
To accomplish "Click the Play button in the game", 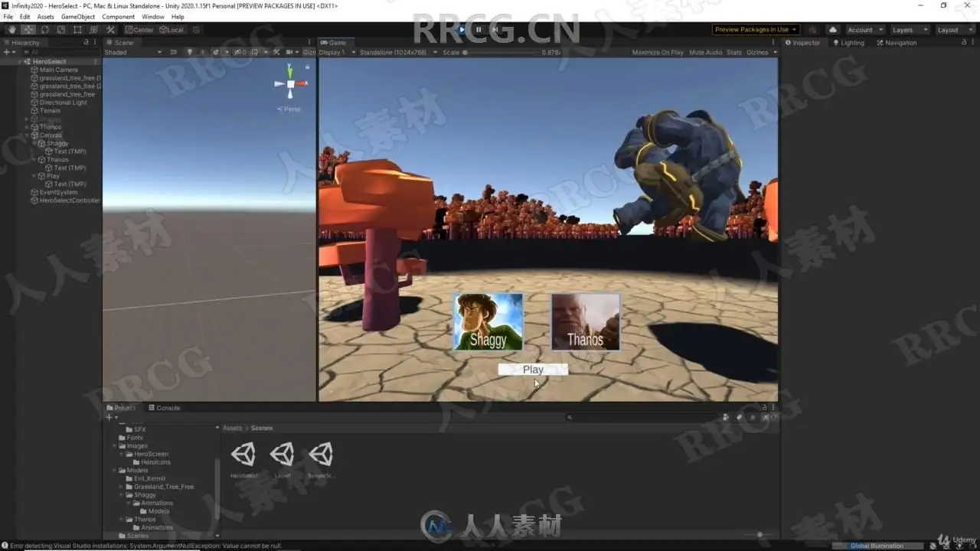I will [533, 370].
